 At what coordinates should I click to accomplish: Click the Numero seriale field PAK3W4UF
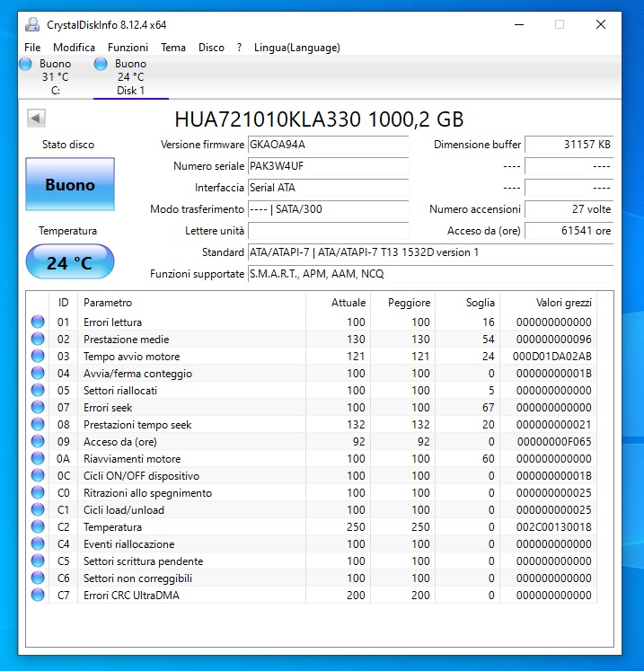(x=328, y=166)
